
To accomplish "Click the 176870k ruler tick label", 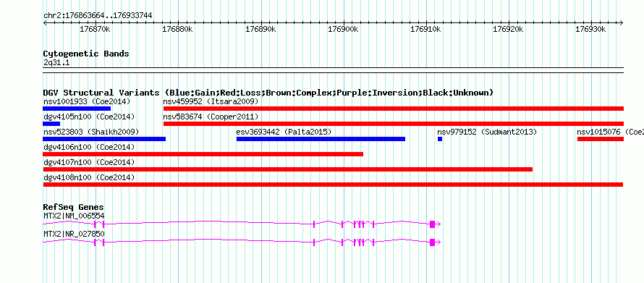I will pos(95,30).
